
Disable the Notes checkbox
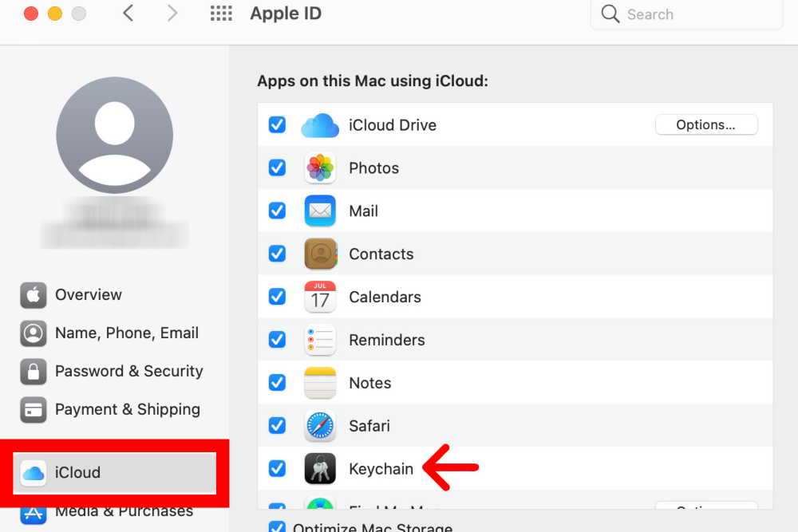pyautogui.click(x=278, y=383)
